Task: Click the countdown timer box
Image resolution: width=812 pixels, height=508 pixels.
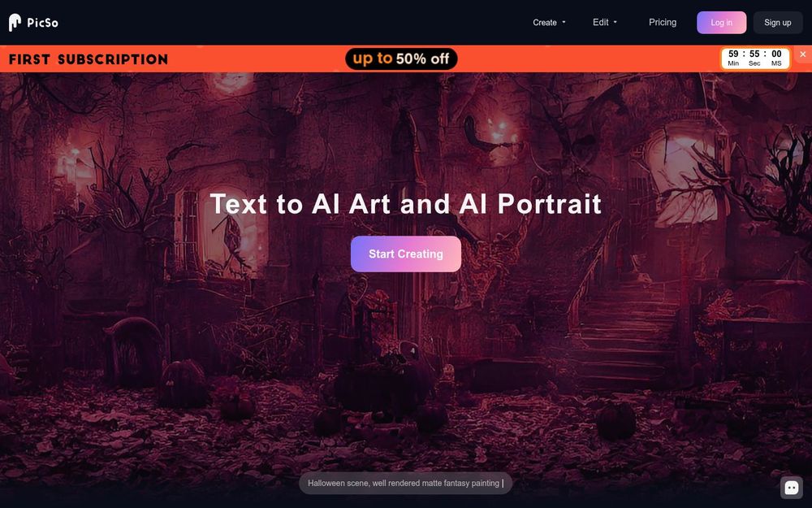Action: tap(755, 59)
